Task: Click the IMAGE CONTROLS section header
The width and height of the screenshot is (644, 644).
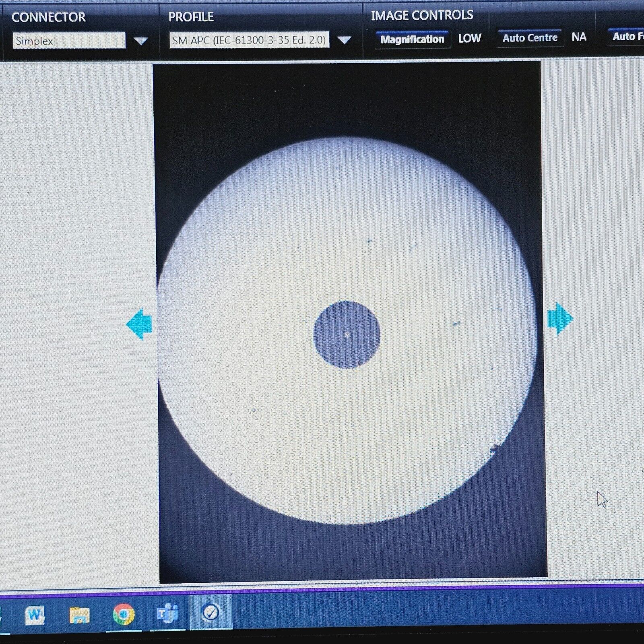Action: [423, 15]
